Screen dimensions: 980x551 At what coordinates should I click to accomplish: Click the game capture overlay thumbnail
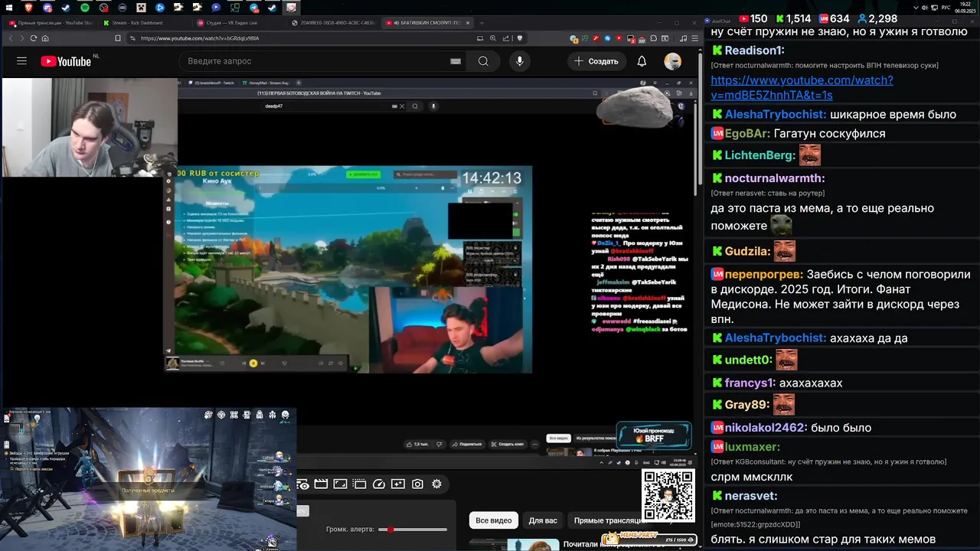[x=148, y=478]
